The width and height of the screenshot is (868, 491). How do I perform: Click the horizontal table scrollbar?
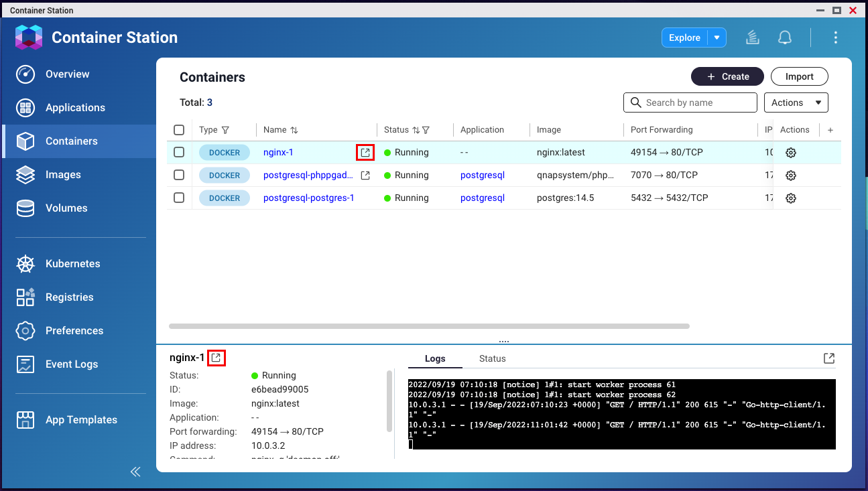[429, 326]
